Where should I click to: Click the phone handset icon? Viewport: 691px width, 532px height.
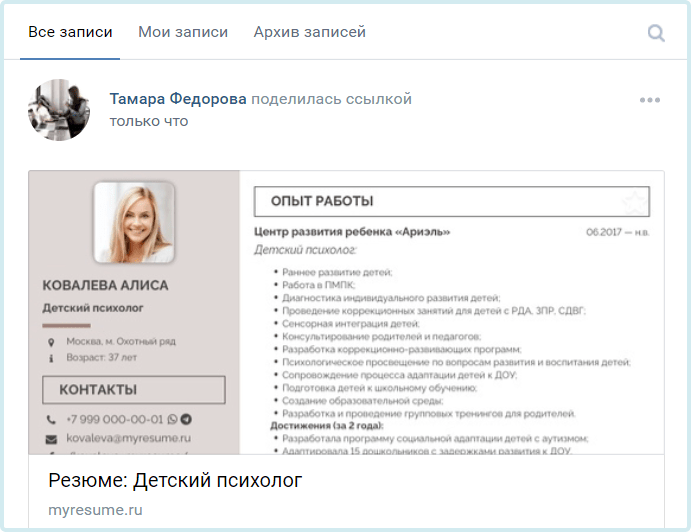point(51,420)
